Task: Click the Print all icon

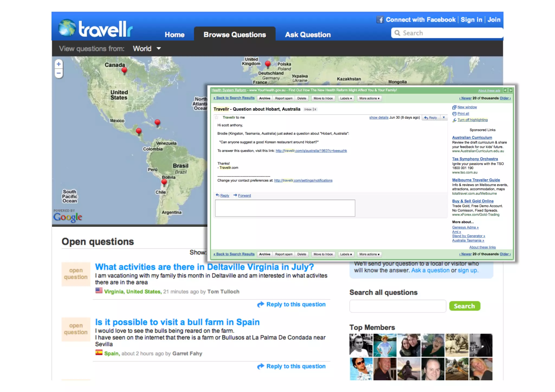Action: pos(454,114)
